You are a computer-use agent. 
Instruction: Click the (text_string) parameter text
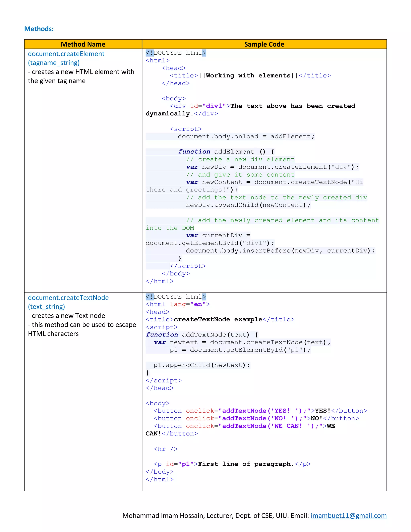(46, 306)
